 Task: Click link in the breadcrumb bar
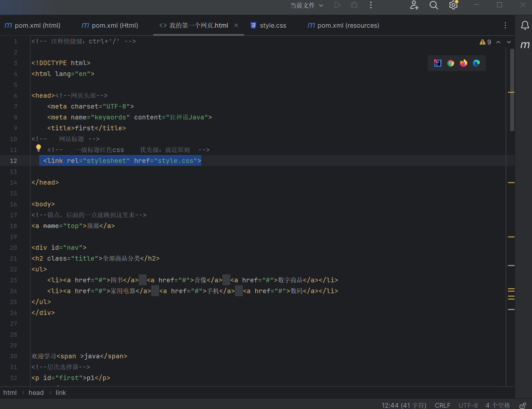point(61,393)
